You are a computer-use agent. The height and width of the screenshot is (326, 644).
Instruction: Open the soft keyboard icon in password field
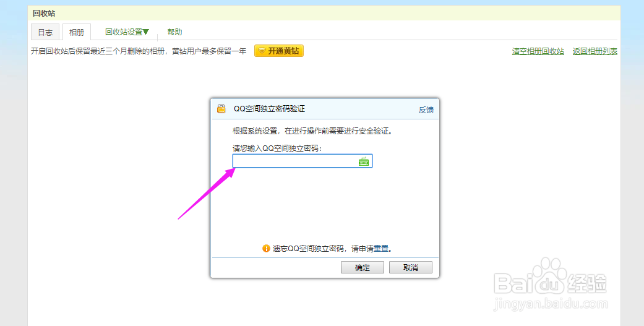[364, 161]
